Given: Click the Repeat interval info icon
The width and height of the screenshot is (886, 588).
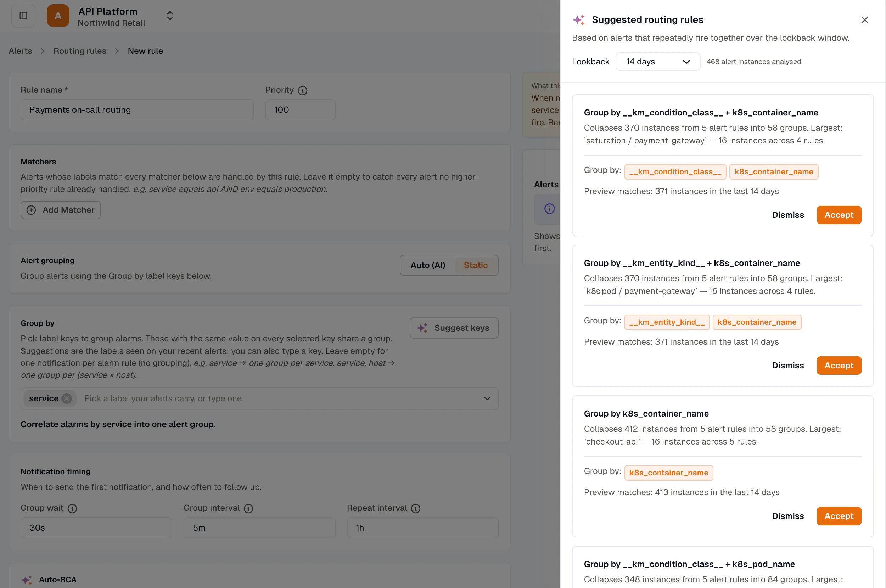Looking at the screenshot, I should coord(415,509).
